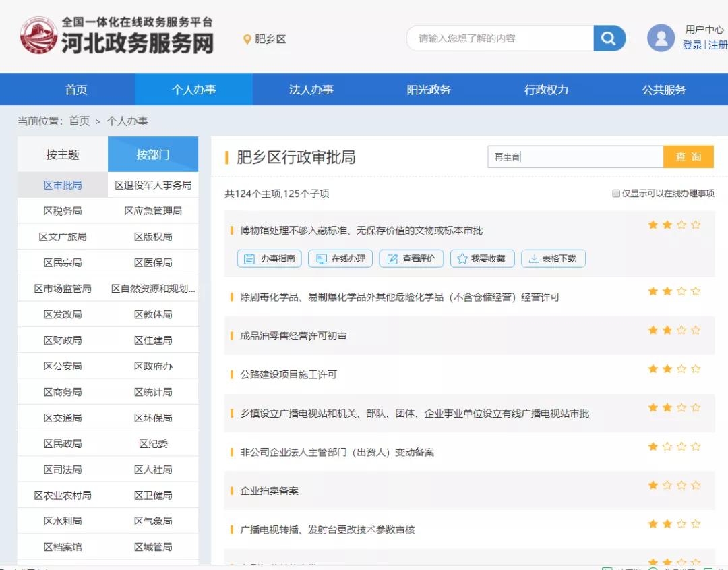Click the user avatar icon
This screenshot has width=728, height=570.
point(661,38)
